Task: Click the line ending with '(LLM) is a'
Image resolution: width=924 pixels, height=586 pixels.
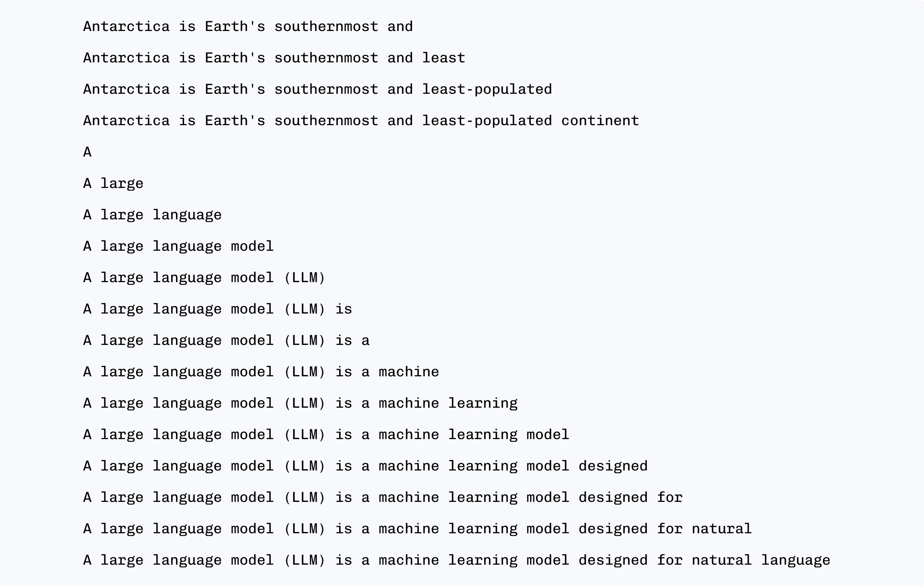Action: coord(226,340)
